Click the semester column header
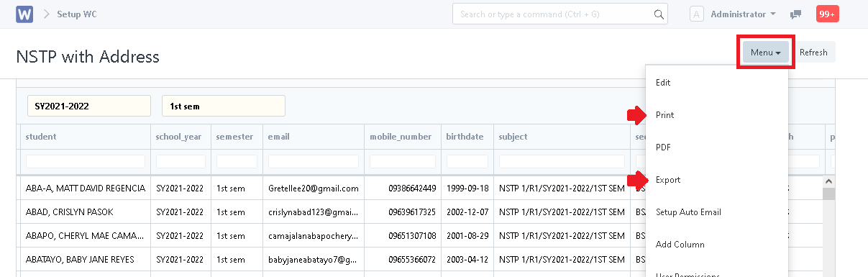The image size is (868, 277). (x=237, y=136)
